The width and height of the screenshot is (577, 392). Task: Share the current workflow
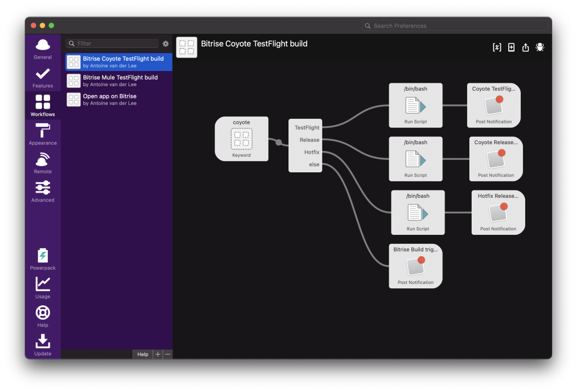point(525,47)
